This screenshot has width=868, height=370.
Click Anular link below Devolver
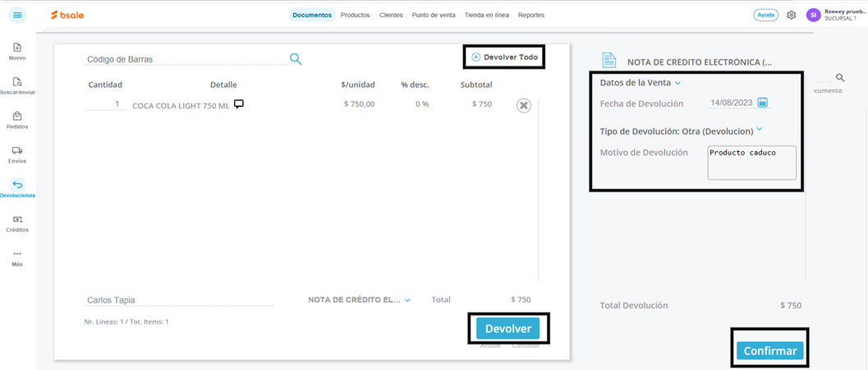coord(490,345)
